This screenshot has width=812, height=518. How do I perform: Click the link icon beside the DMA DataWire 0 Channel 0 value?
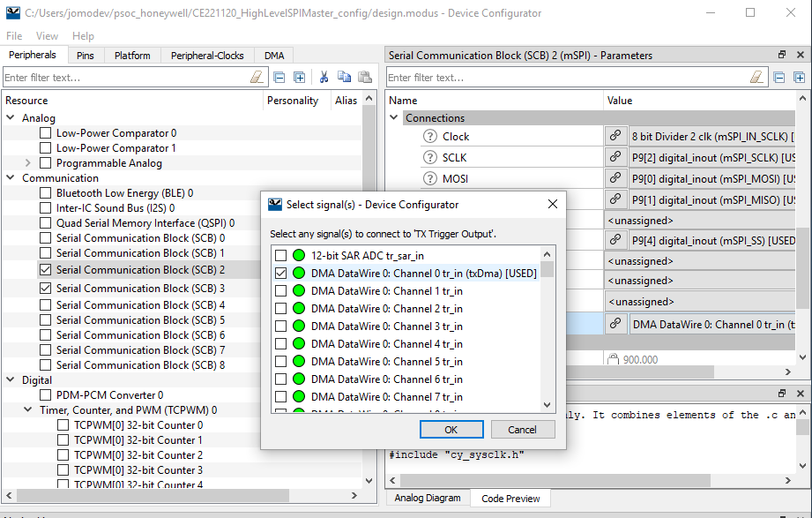click(x=615, y=324)
